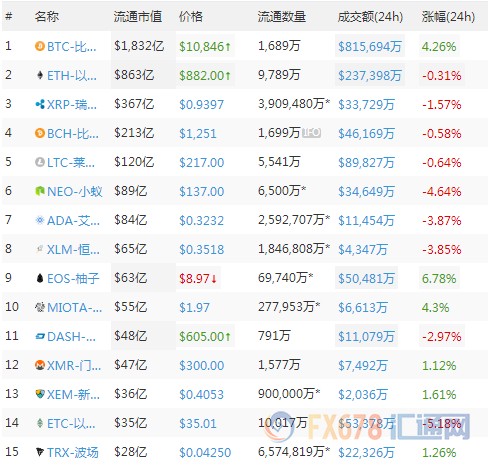Sort by 成交额(24h) column header

point(370,16)
